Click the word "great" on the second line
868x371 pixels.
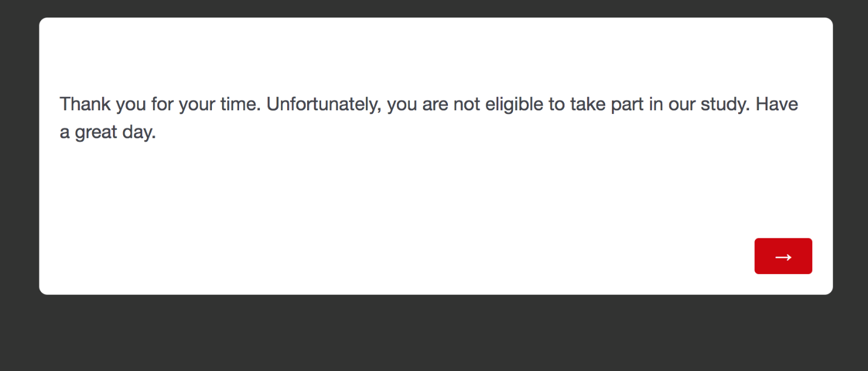[x=97, y=132]
